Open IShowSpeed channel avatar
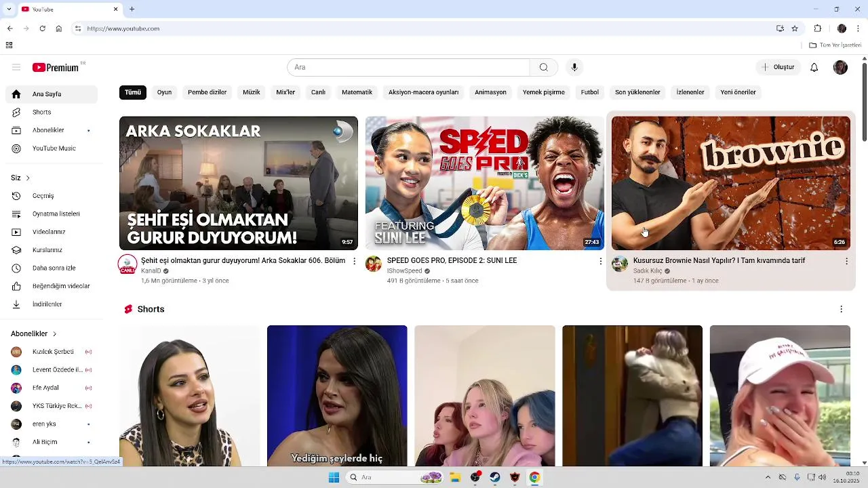 374,264
